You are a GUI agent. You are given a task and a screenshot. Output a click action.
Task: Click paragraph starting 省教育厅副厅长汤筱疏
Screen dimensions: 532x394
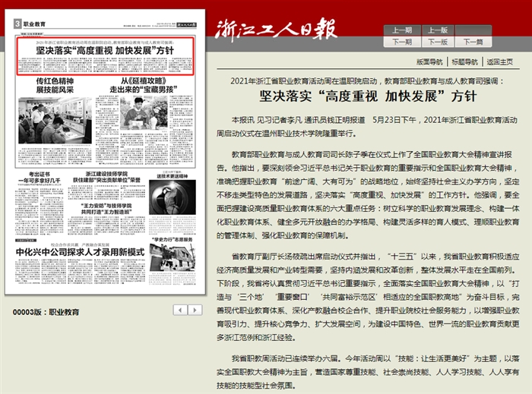point(368,297)
